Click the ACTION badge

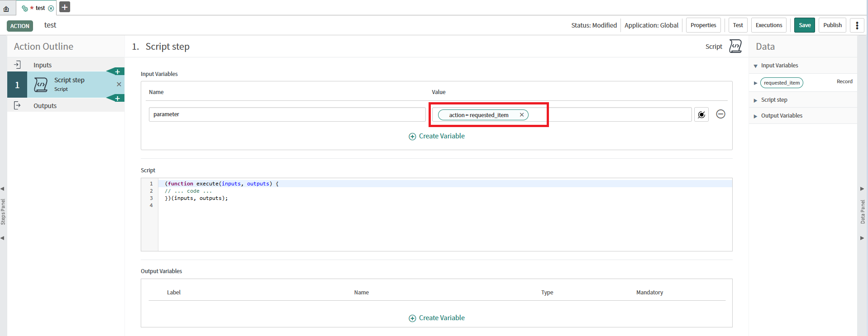click(x=20, y=26)
